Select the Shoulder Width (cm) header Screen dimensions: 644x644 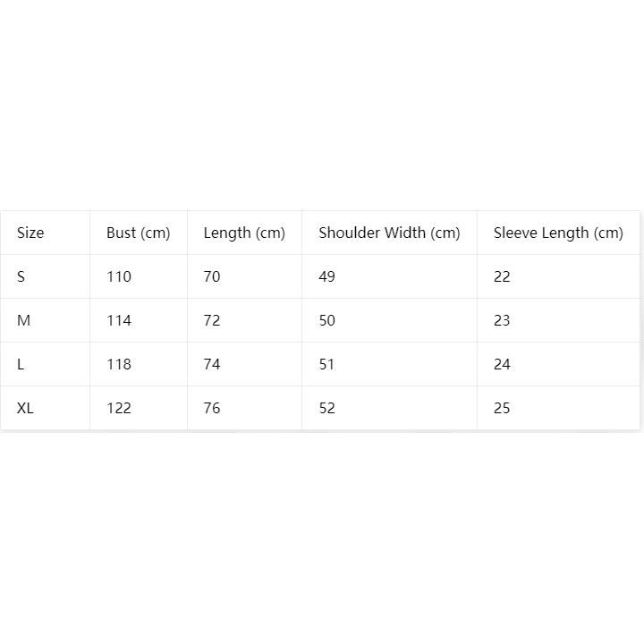[x=389, y=233]
